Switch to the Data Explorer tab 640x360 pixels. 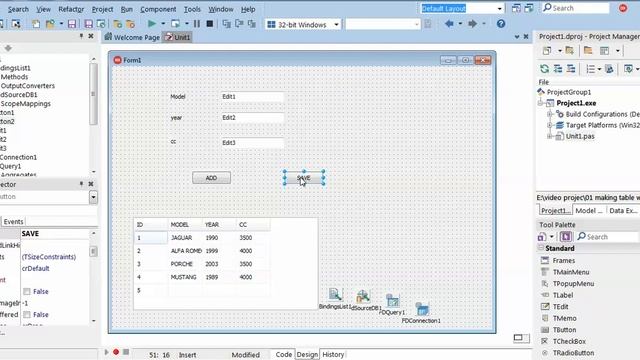click(x=623, y=211)
